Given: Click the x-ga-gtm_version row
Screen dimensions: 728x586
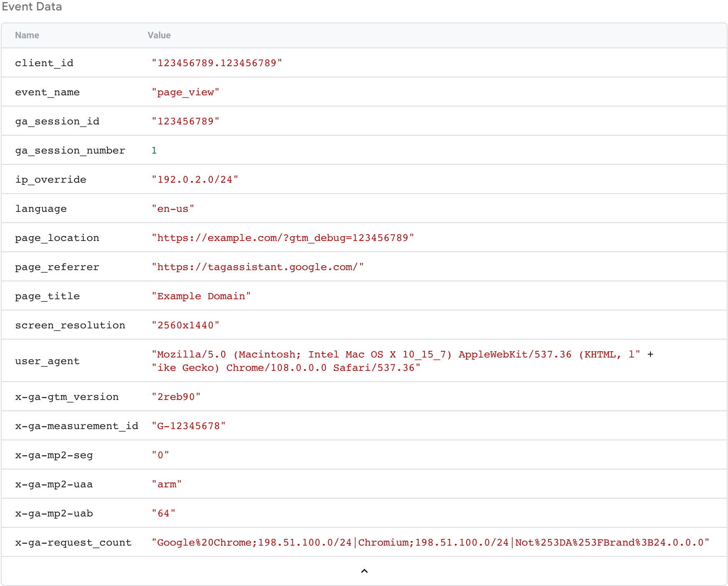Looking at the screenshot, I should [67, 397].
